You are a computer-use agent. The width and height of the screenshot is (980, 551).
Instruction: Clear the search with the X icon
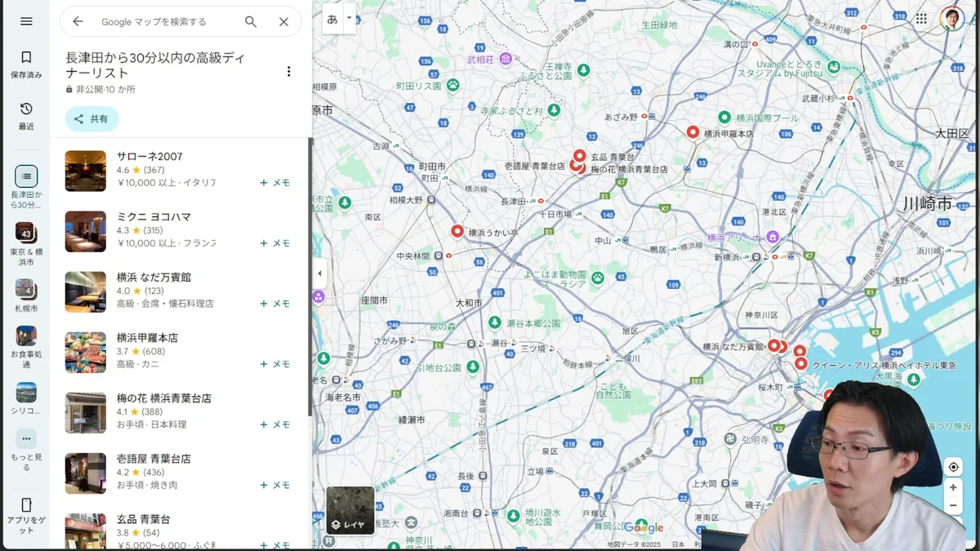pos(283,21)
